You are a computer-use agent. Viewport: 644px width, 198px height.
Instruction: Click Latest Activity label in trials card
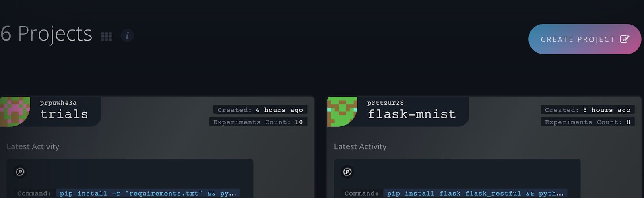[33, 146]
